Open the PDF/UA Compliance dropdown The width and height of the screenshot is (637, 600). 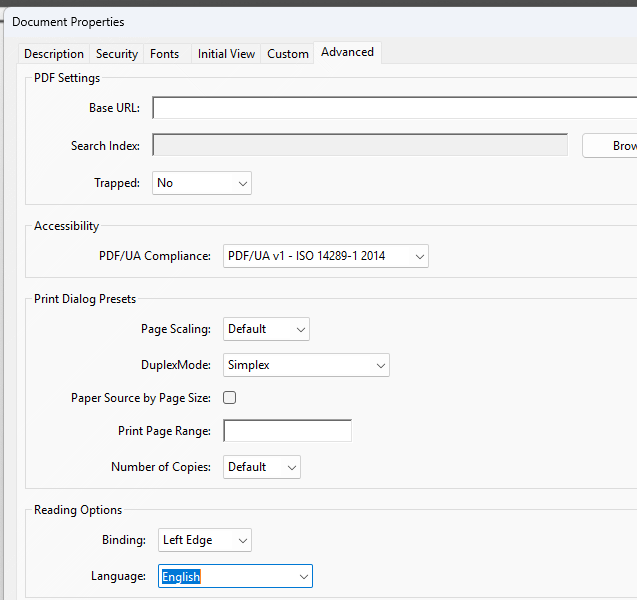[325, 256]
